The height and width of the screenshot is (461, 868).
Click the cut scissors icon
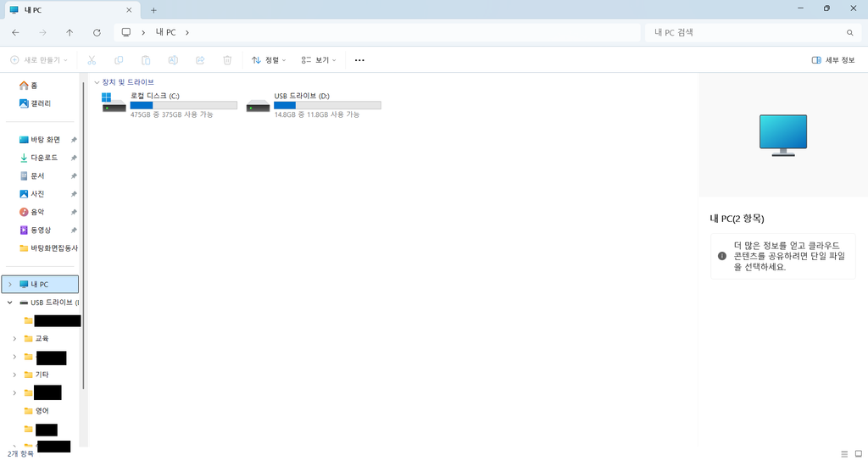click(x=92, y=60)
